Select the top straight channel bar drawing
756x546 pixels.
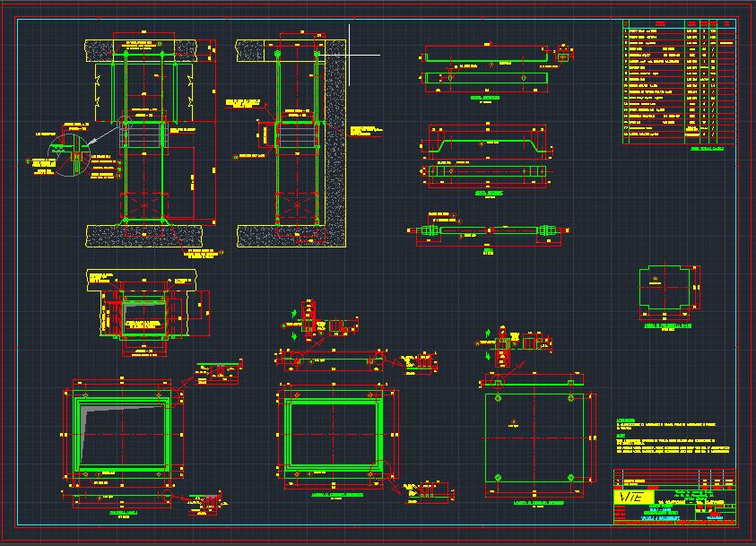point(486,59)
